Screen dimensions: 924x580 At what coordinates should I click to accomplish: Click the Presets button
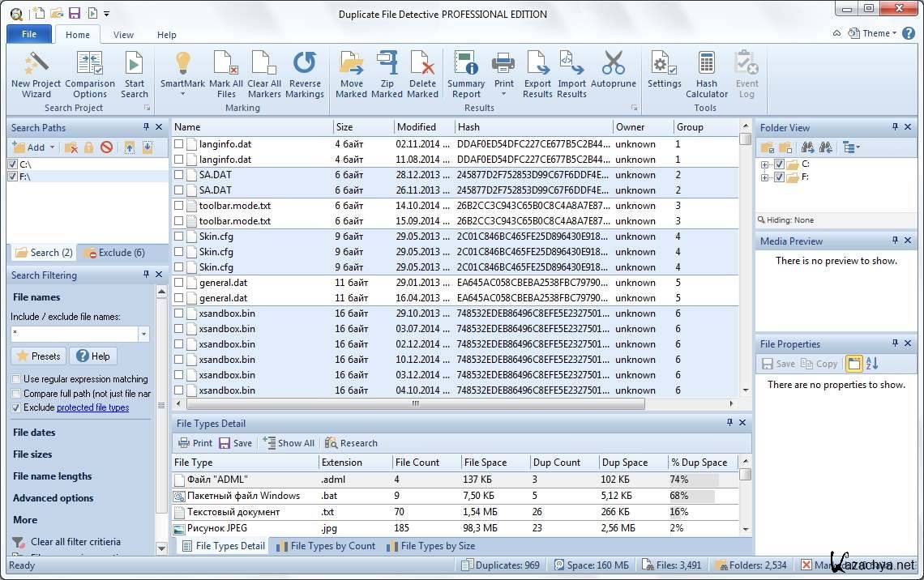(x=38, y=356)
